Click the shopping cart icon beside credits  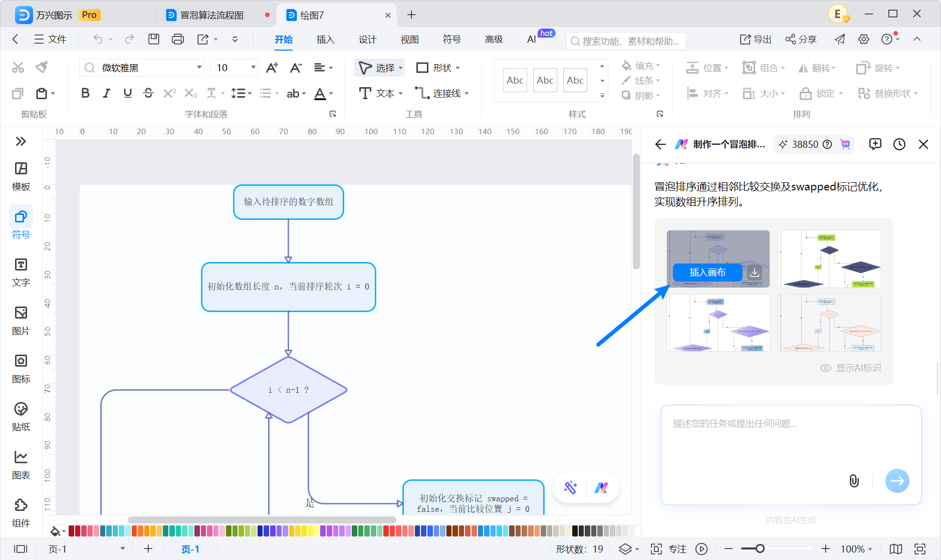point(845,144)
